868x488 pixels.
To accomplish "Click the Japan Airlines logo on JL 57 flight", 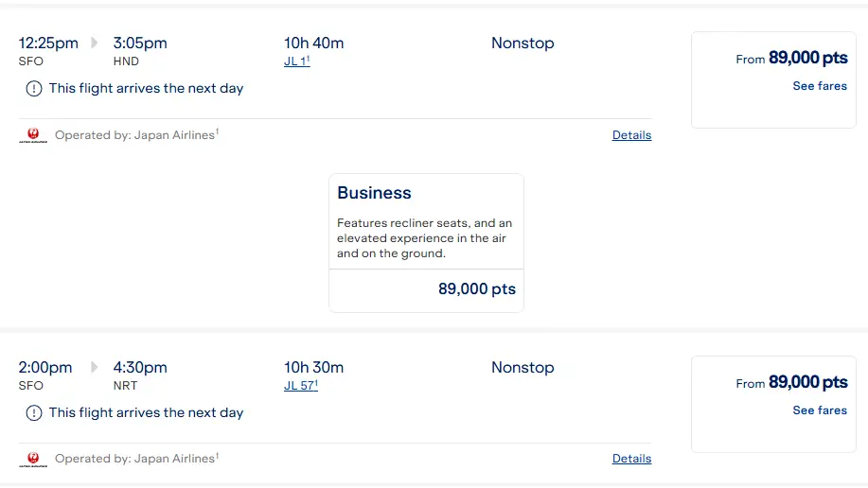I will pyautogui.click(x=33, y=460).
